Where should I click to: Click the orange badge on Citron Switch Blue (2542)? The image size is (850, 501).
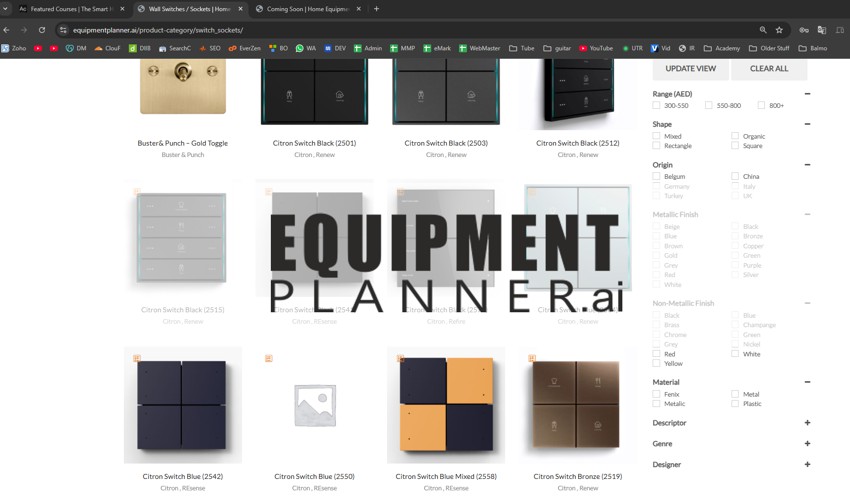pyautogui.click(x=137, y=358)
